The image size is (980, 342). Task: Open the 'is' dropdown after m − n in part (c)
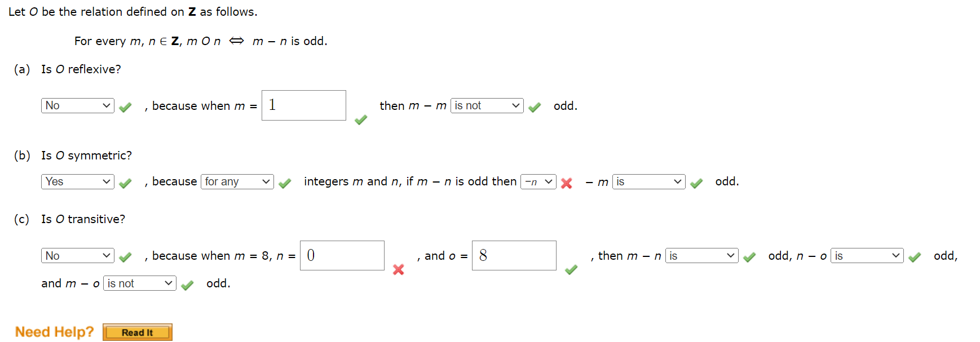pos(701,255)
